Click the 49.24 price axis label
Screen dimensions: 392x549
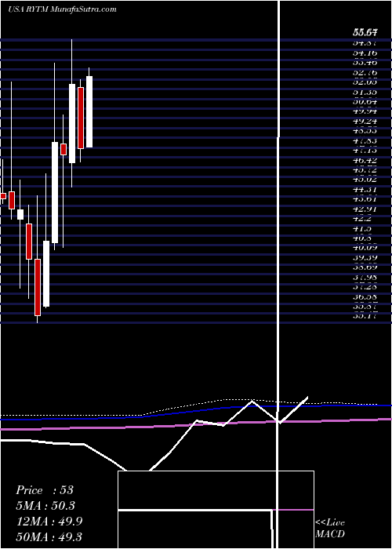tap(365, 121)
